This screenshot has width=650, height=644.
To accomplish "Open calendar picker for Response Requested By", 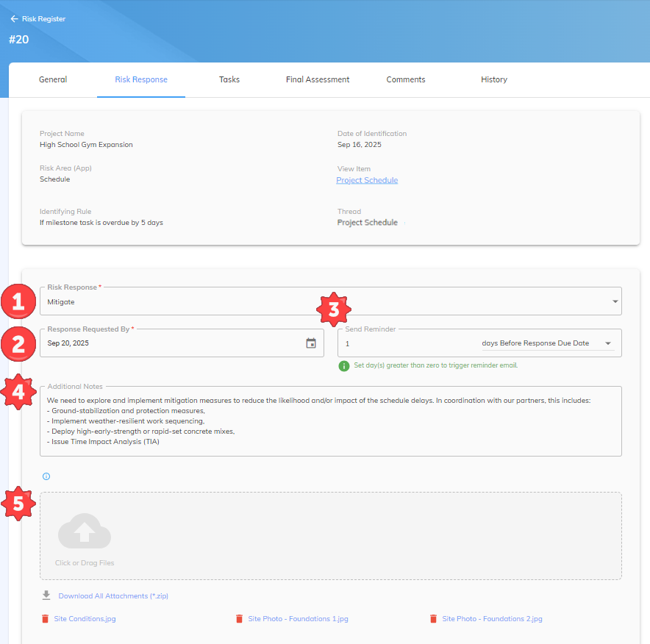I will pyautogui.click(x=311, y=343).
